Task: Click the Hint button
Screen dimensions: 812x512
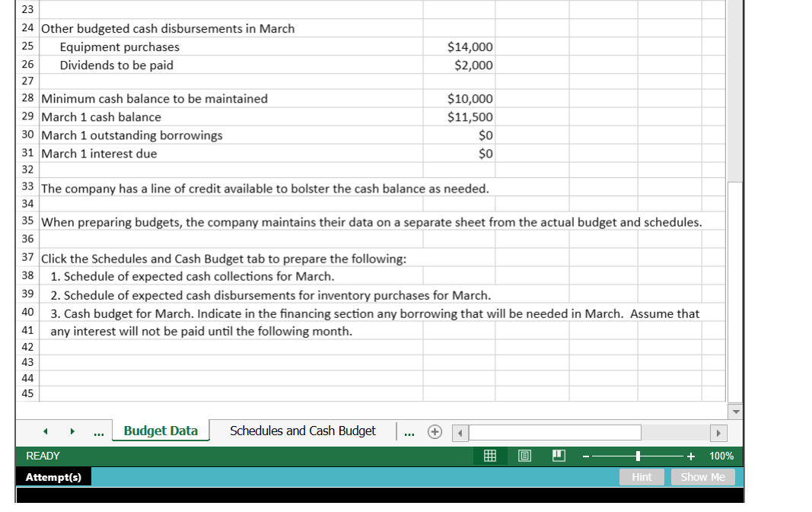Action: tap(642, 477)
